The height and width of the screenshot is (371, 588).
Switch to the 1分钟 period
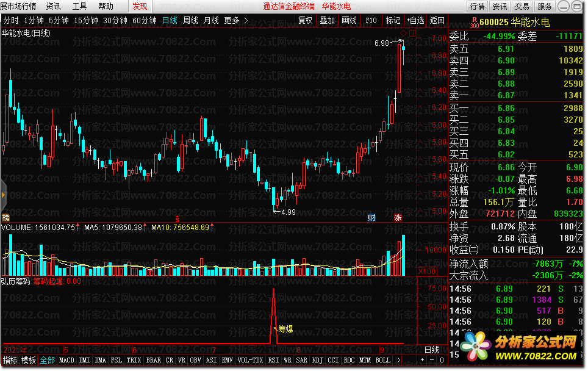[34, 21]
